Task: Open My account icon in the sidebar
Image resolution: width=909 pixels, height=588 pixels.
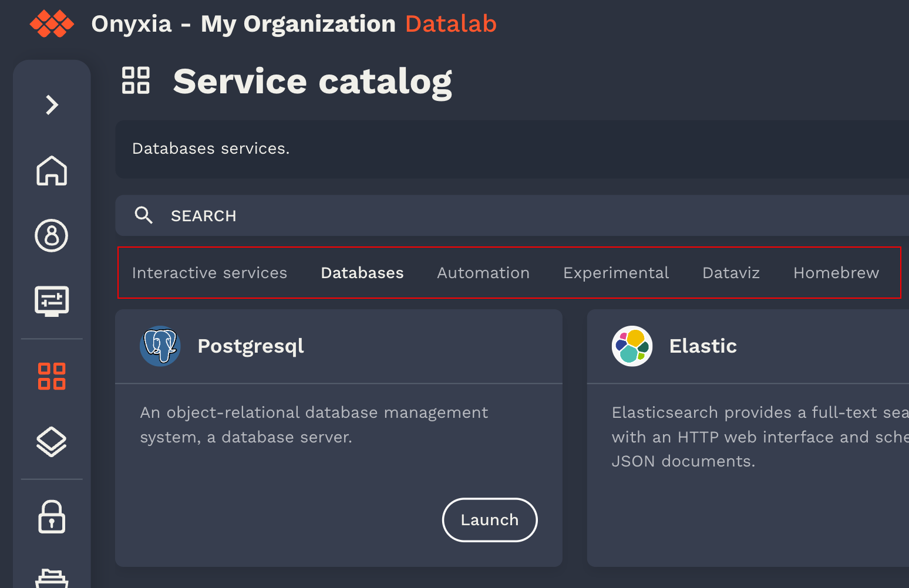Action: [52, 236]
